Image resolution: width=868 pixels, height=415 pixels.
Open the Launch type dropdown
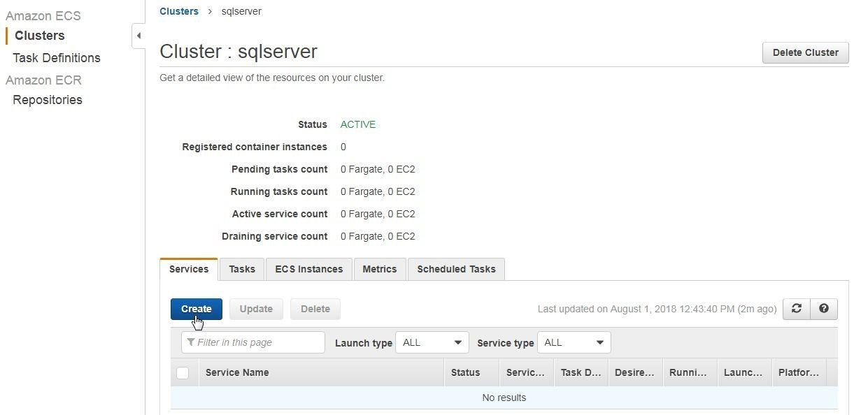[x=432, y=342]
